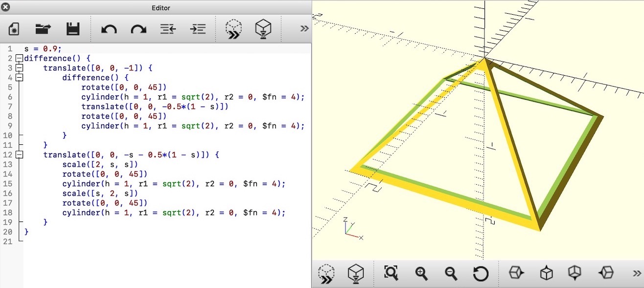Unindent the selected code lines

pos(168,29)
